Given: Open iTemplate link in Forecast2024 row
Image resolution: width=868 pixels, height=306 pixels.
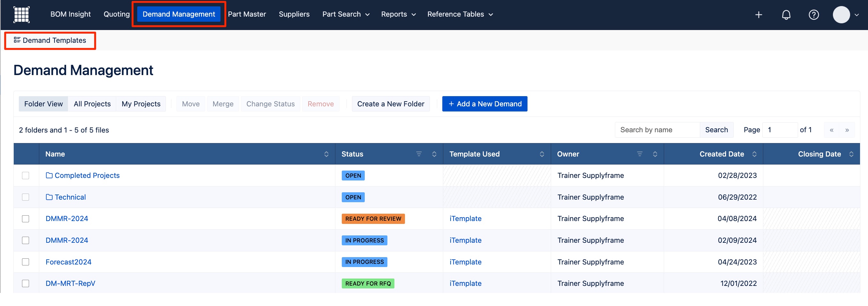Looking at the screenshot, I should pos(465,262).
